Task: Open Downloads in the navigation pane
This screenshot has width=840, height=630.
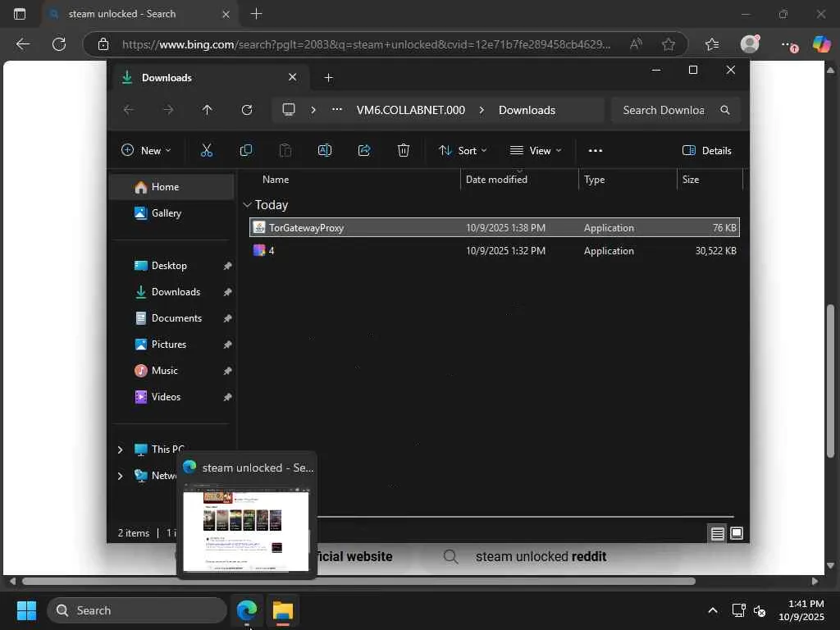Action: click(x=171, y=292)
